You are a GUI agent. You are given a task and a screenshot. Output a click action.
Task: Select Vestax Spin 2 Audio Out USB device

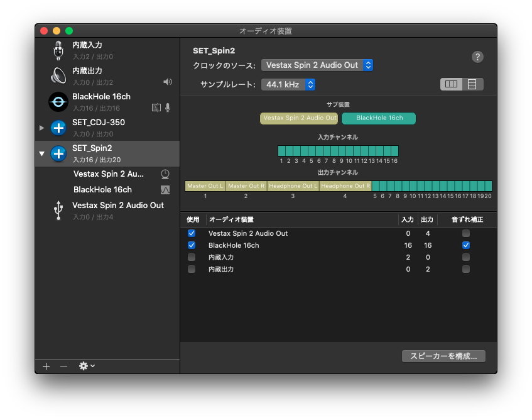(107, 211)
